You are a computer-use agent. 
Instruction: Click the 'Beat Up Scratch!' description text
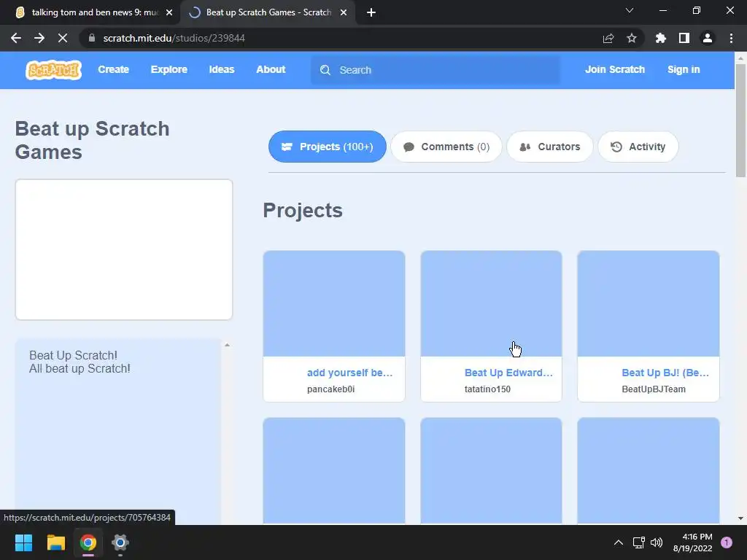pyautogui.click(x=73, y=355)
